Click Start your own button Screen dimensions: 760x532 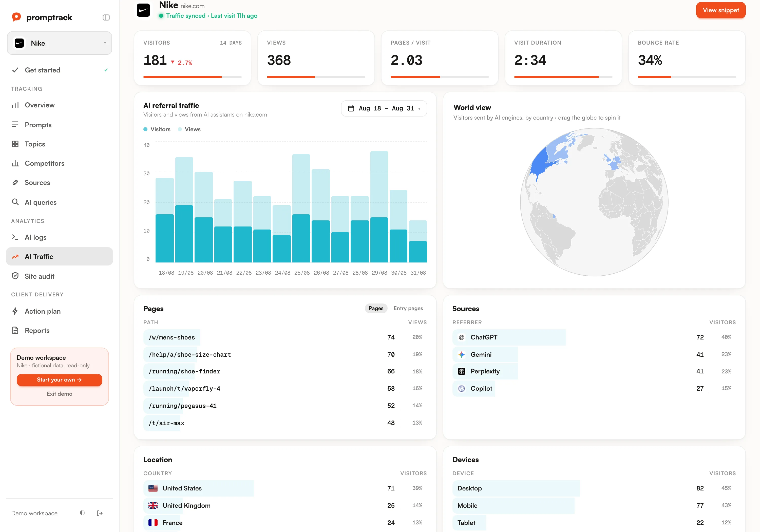point(60,380)
